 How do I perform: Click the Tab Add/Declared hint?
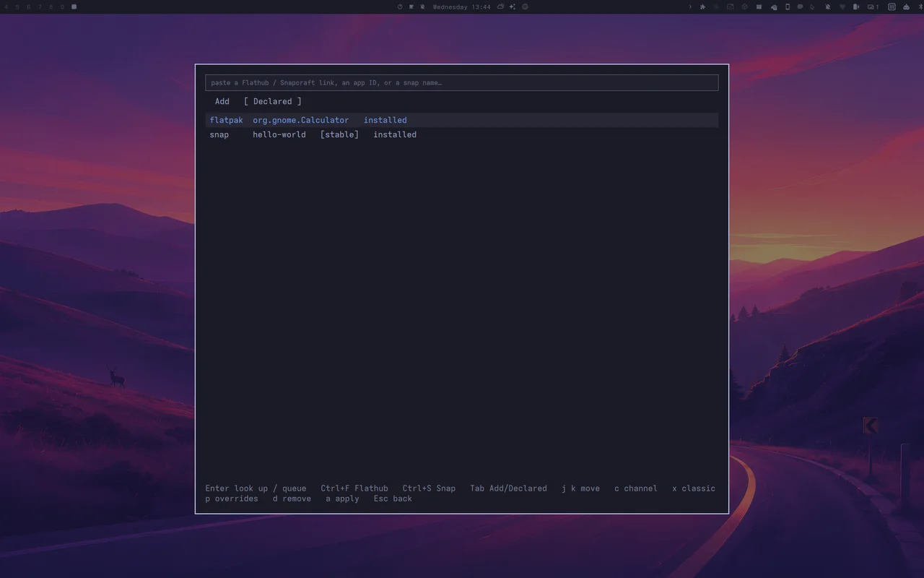coord(509,488)
